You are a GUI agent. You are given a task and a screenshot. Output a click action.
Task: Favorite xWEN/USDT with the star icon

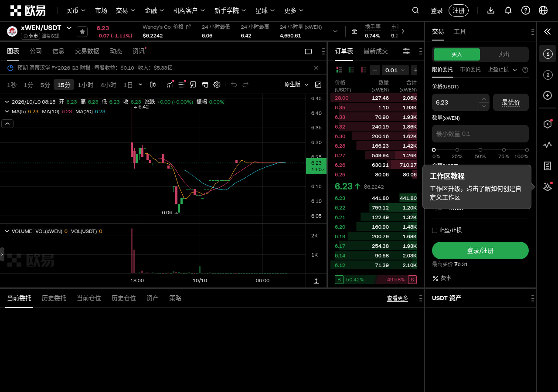pyautogui.click(x=82, y=31)
